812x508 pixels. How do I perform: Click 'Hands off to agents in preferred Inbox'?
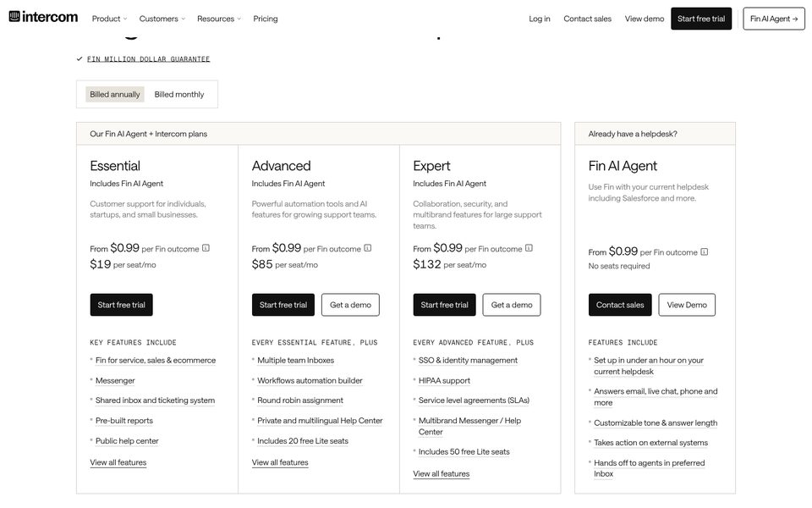650,468
